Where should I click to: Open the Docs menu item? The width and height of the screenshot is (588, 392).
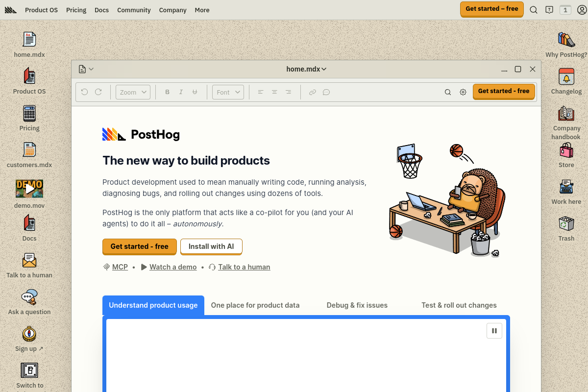click(x=101, y=10)
